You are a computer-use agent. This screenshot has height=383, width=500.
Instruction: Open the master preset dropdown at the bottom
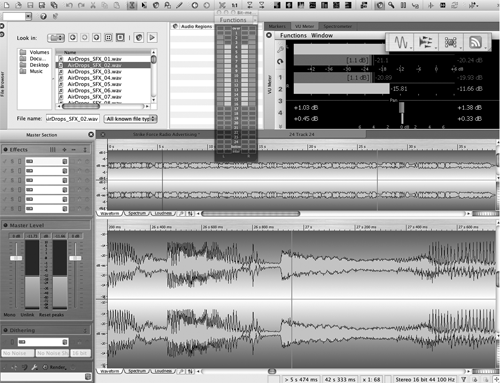coord(88,377)
